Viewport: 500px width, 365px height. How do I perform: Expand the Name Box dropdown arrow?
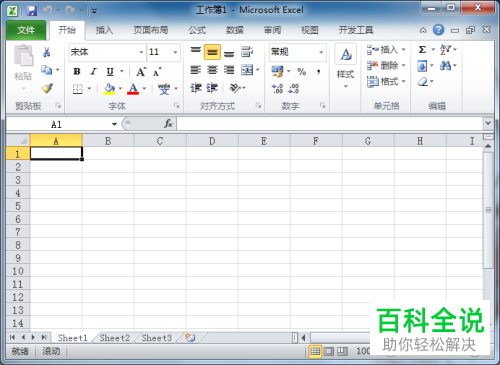[x=114, y=124]
